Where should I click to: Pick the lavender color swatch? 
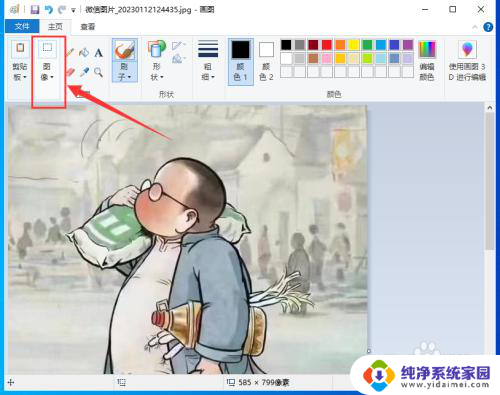pos(408,58)
